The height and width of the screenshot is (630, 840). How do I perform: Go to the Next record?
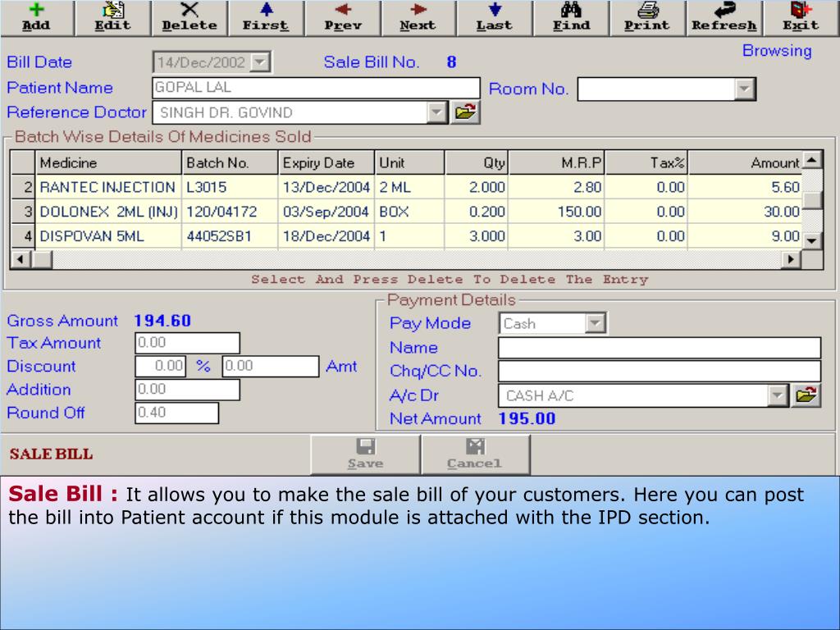point(418,18)
